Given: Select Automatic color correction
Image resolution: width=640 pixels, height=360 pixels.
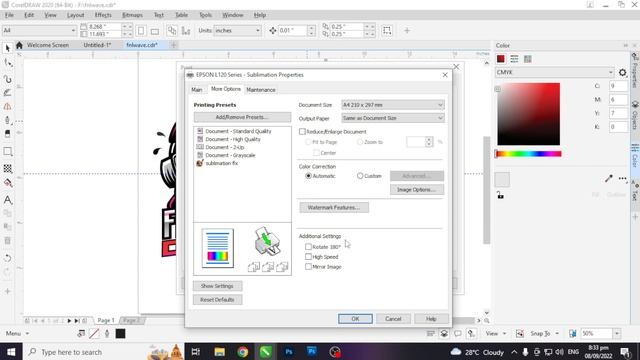Looking at the screenshot, I should click(308, 176).
